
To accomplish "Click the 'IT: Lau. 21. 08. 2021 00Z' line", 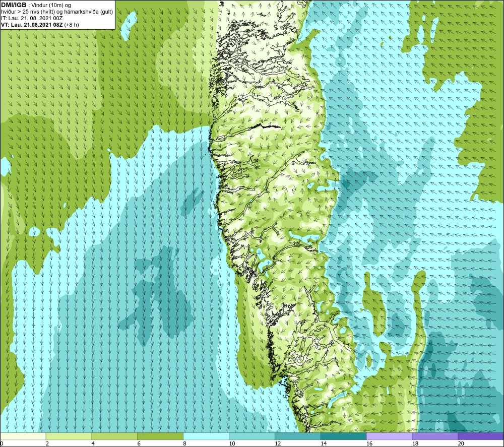I will coord(32,18).
